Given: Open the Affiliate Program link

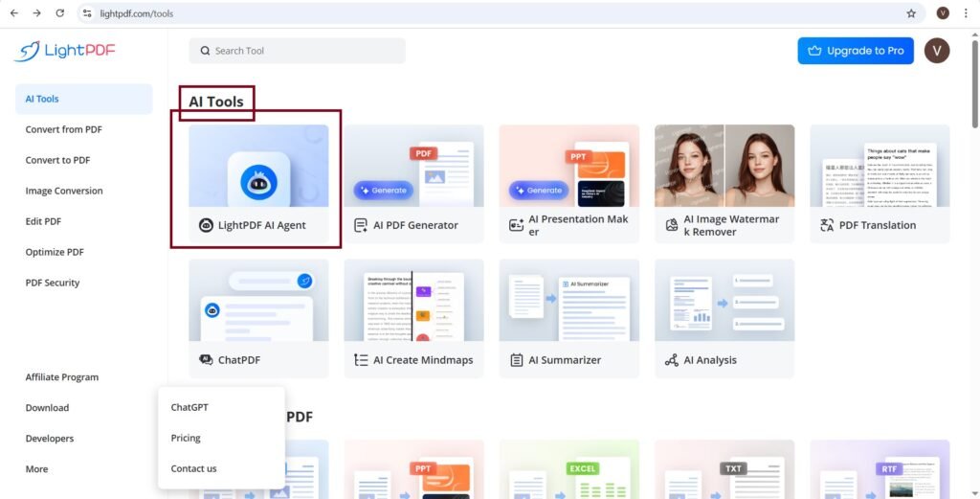Looking at the screenshot, I should tap(62, 377).
